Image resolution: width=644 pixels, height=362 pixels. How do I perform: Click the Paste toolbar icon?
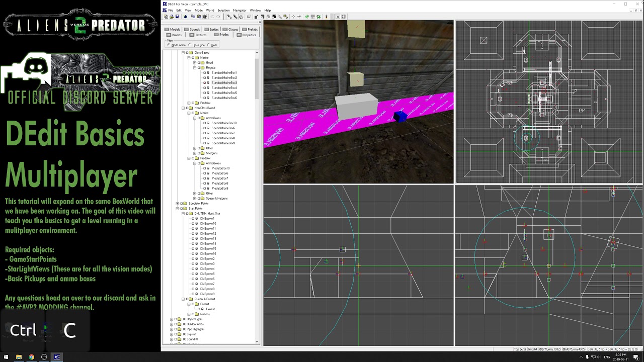(x=199, y=17)
